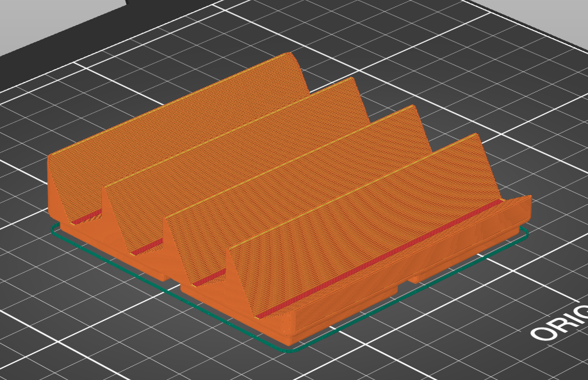Select the orange sliced model on bed

coord(289,198)
